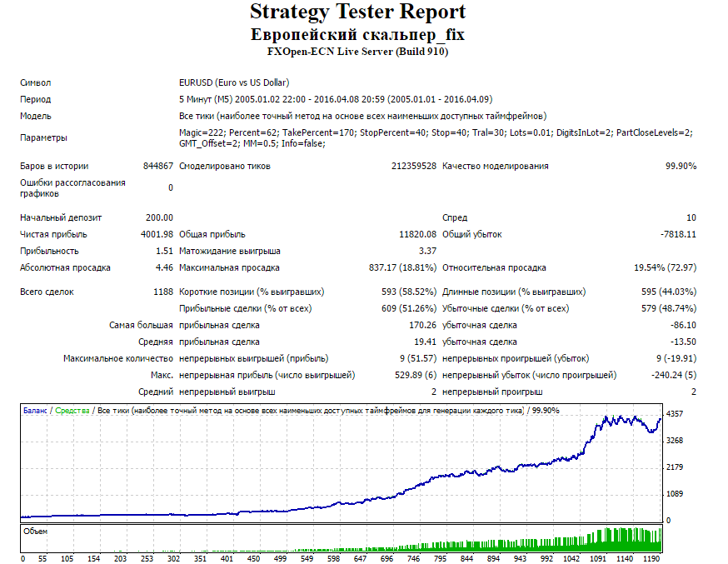Viewport: 728px width, 564px height.
Task: Click the Спред value 10
Action: pyautogui.click(x=691, y=217)
